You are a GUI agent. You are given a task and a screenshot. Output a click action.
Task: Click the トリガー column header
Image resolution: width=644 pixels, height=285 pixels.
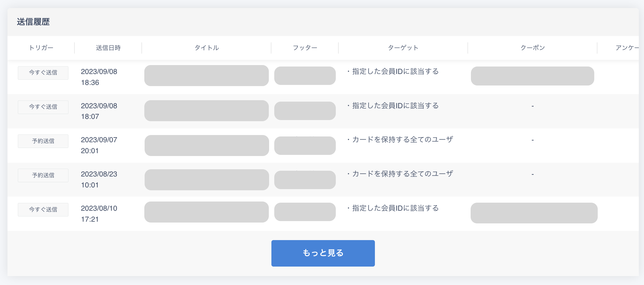[41, 48]
